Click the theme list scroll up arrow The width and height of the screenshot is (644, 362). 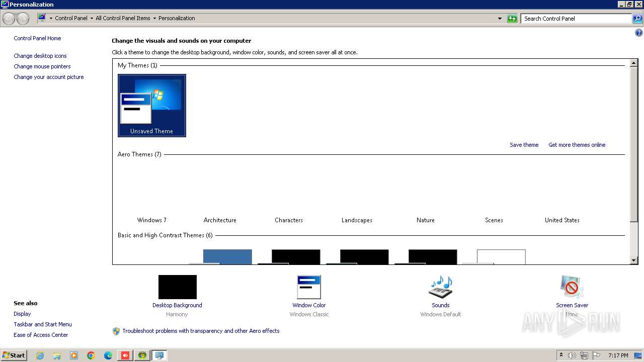634,63
